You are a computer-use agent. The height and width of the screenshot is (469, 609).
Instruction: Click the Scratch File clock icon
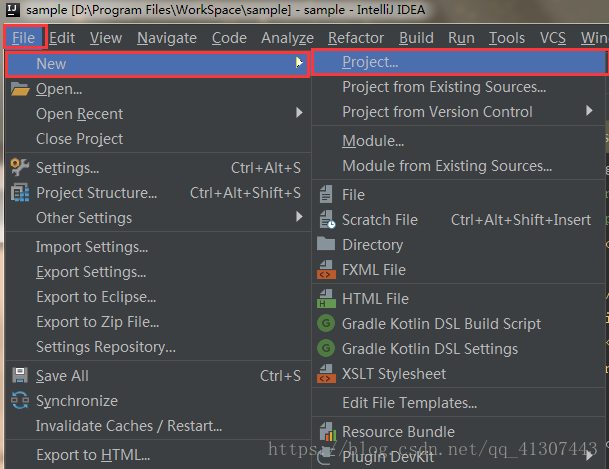[327, 219]
